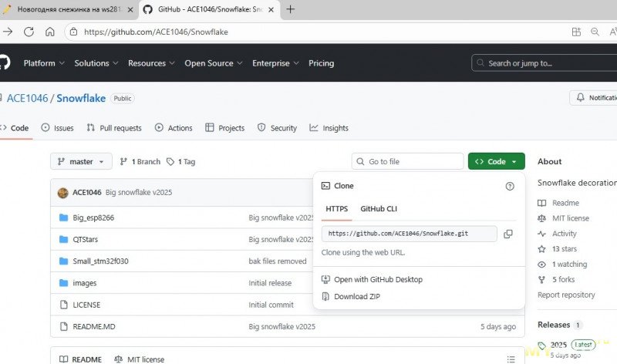Open a new browser tab
Image resolution: width=617 pixels, height=364 pixels.
coord(291,9)
